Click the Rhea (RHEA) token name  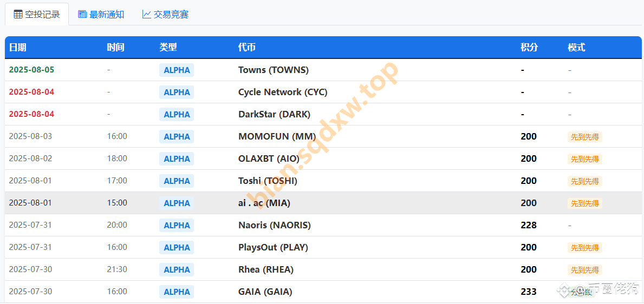tap(266, 269)
